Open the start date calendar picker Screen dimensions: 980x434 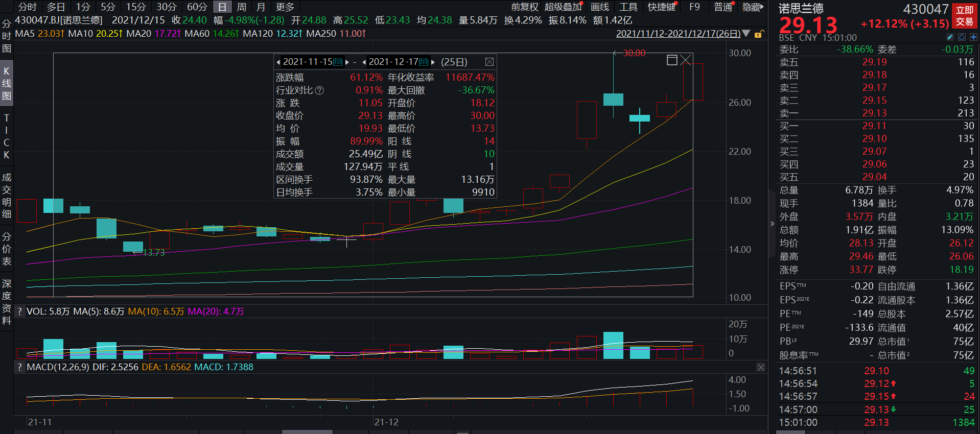[338, 62]
